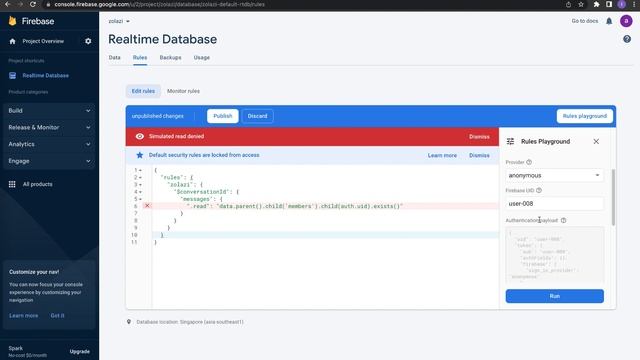Viewport: 640px width, 360px height.
Task: Click Upgrade plan button
Action: [80, 351]
